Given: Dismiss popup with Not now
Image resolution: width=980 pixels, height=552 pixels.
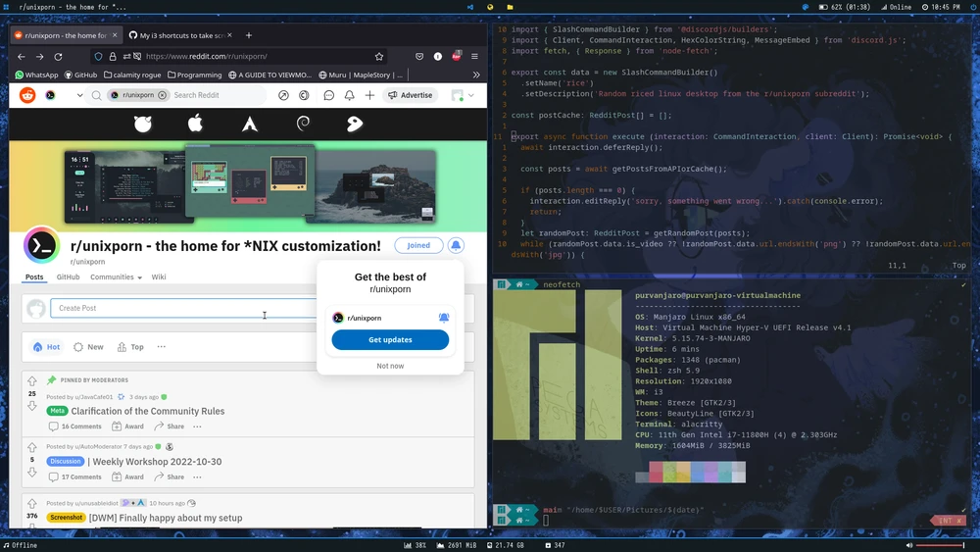Looking at the screenshot, I should pyautogui.click(x=390, y=366).
